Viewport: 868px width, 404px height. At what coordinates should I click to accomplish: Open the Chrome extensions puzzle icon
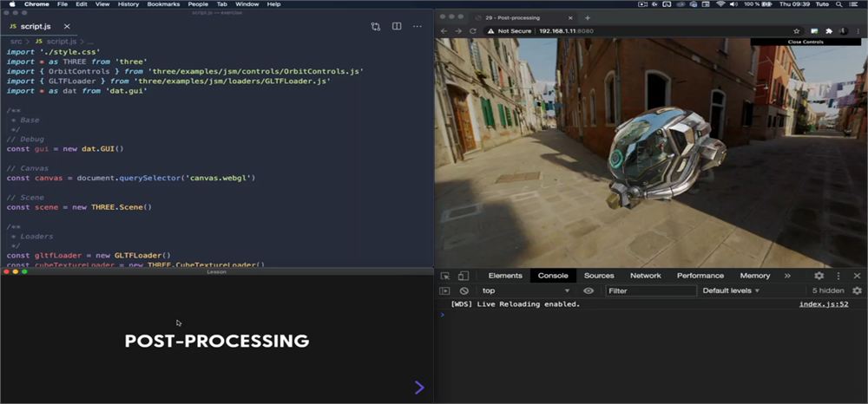click(829, 31)
